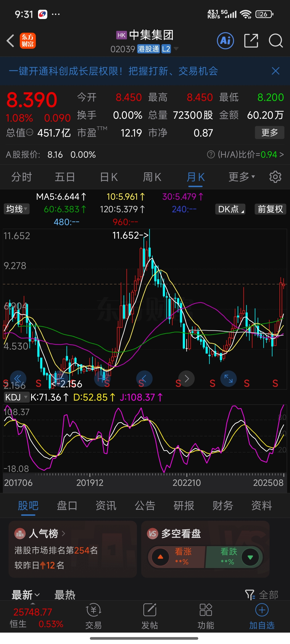Tap the 港股市场排名第254名 text
This screenshot has height=644, width=290.
pos(56,550)
